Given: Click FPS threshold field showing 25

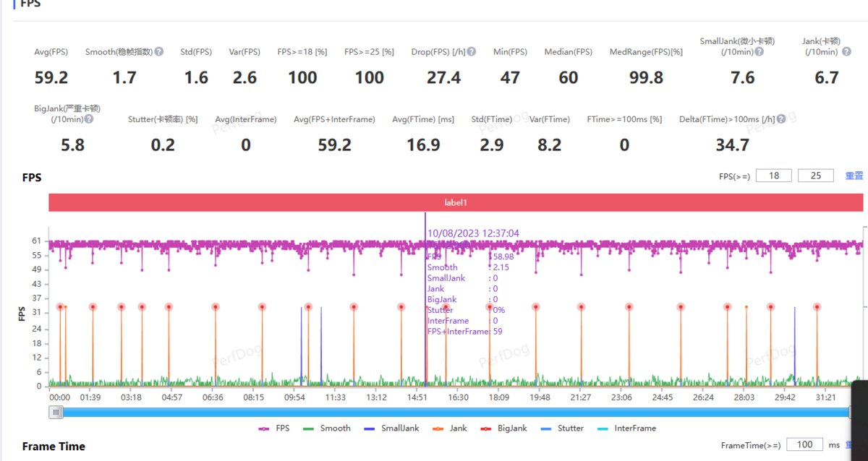Looking at the screenshot, I should point(816,176).
